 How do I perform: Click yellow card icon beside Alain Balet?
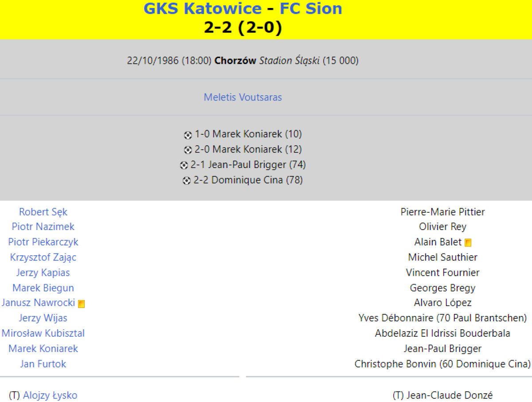[x=468, y=243]
